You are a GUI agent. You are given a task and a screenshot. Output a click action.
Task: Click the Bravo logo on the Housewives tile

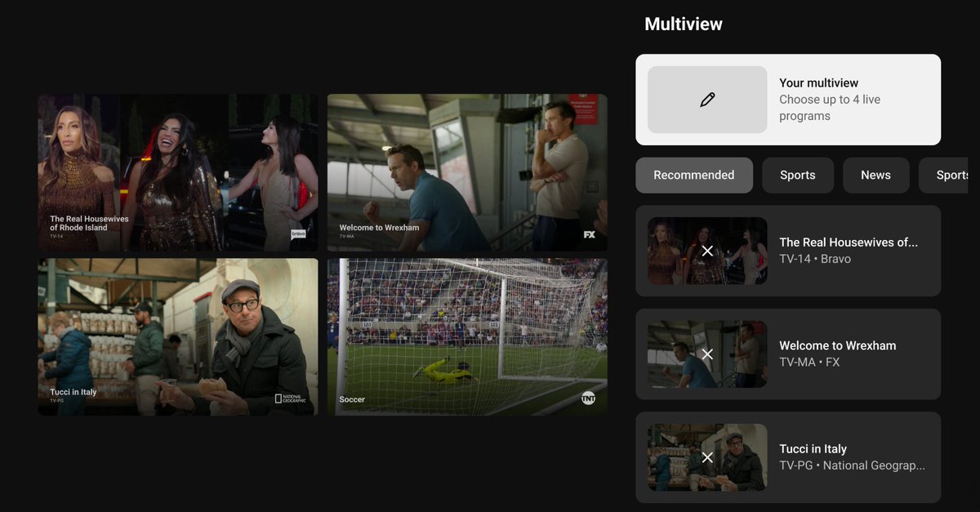(298, 234)
